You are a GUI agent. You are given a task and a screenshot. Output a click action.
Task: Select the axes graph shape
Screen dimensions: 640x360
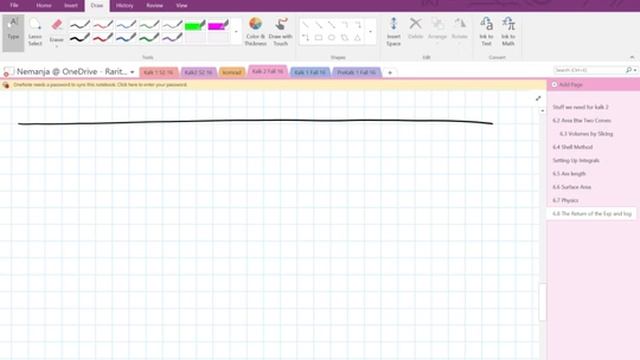306,38
